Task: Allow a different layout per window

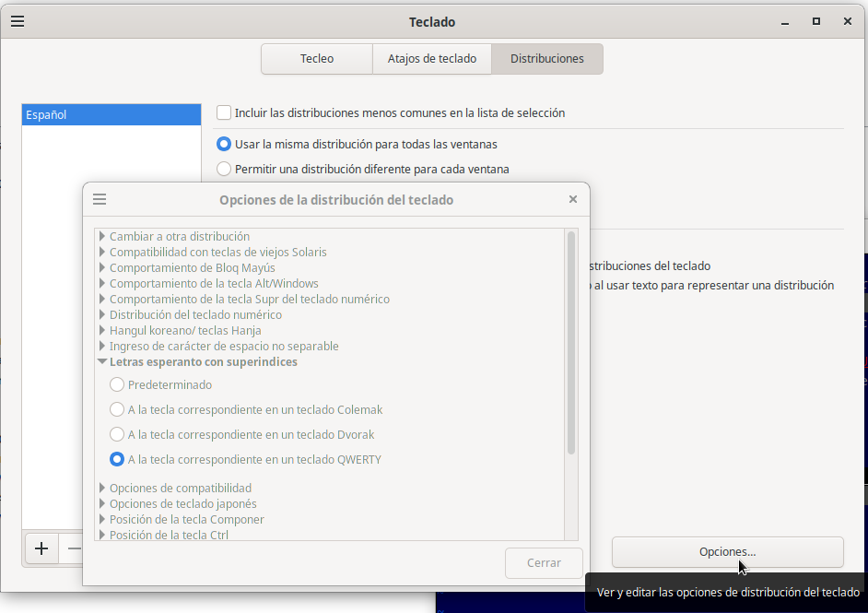Action: (224, 169)
